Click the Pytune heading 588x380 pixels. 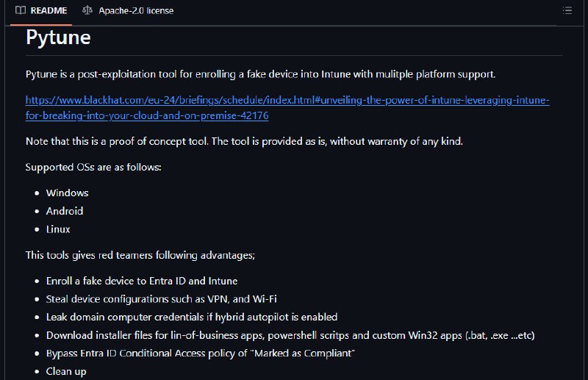tap(58, 37)
